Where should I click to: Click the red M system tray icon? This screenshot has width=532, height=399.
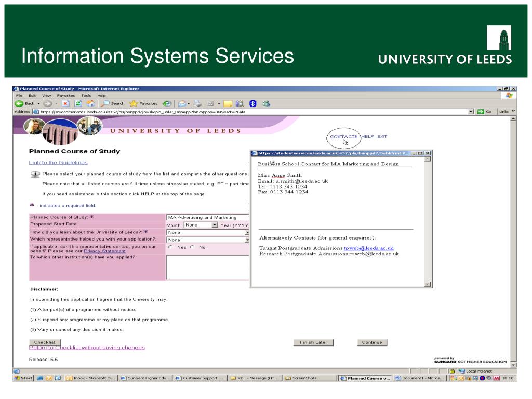(496, 378)
